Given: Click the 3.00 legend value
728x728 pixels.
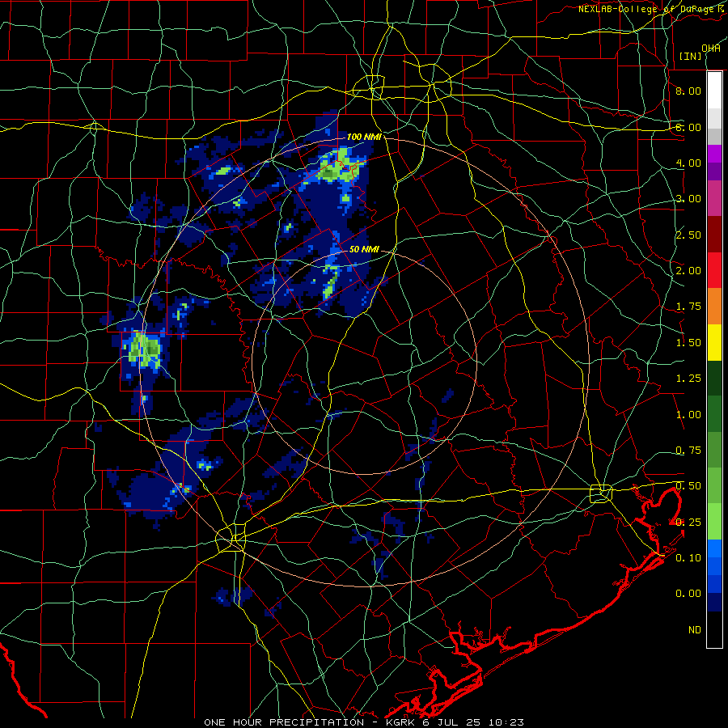Looking at the screenshot, I should [x=688, y=199].
